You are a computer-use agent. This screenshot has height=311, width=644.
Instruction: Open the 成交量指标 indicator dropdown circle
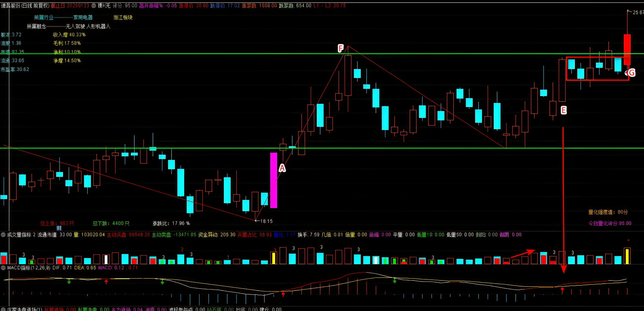pyautogui.click(x=3, y=234)
